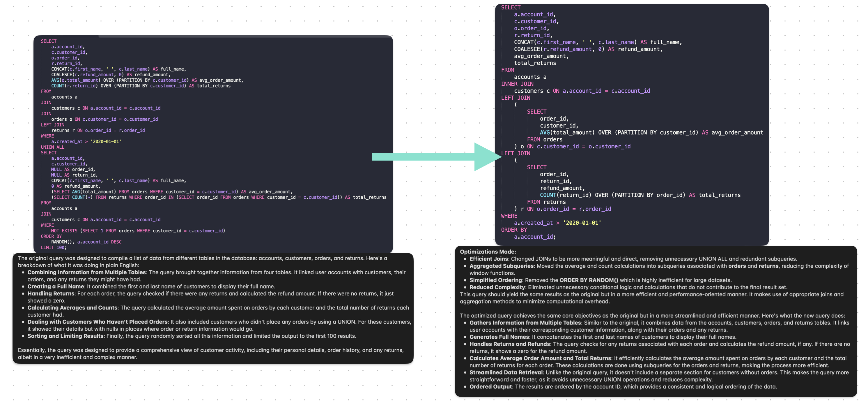Viewport: 868px width, 401px height.
Task: Select the 'total_returns' column line in optimized query
Action: pos(535,63)
